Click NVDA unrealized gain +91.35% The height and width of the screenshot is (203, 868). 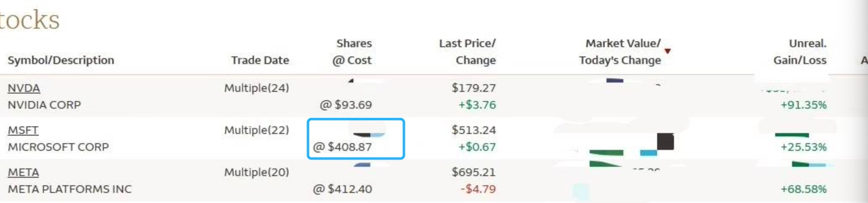click(x=803, y=105)
